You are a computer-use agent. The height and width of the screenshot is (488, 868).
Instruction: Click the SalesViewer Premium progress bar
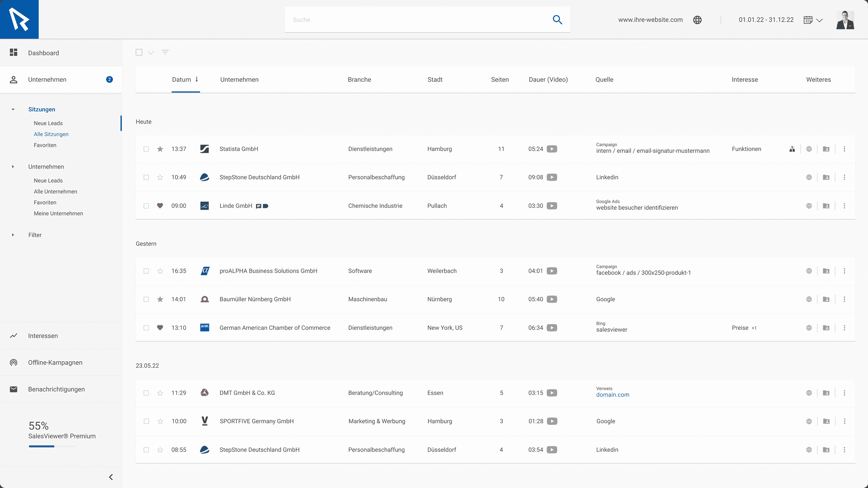pos(52,446)
